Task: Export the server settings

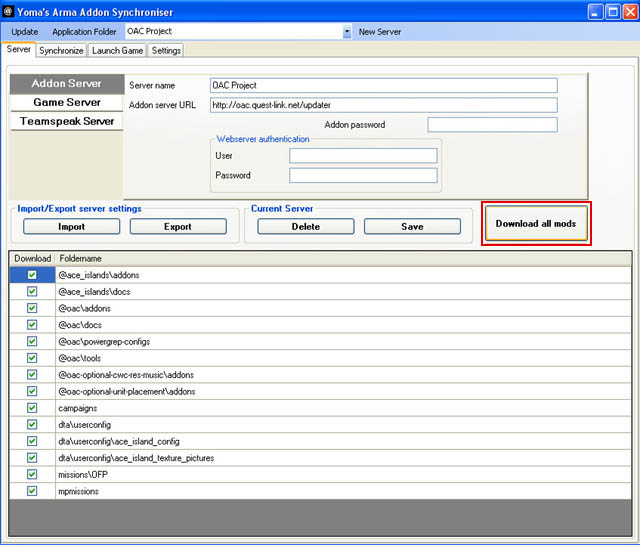Action: pyautogui.click(x=178, y=226)
